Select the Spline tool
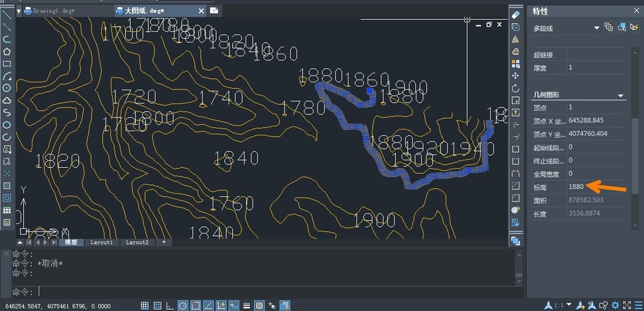 pos(7,113)
